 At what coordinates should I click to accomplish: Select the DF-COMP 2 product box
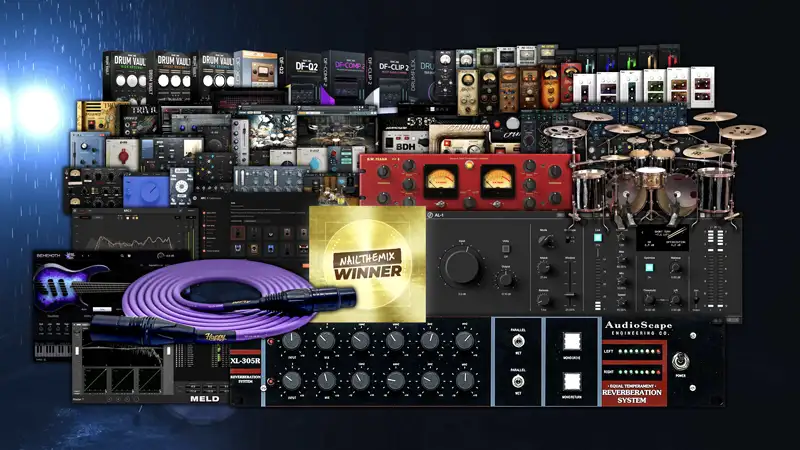[346, 78]
